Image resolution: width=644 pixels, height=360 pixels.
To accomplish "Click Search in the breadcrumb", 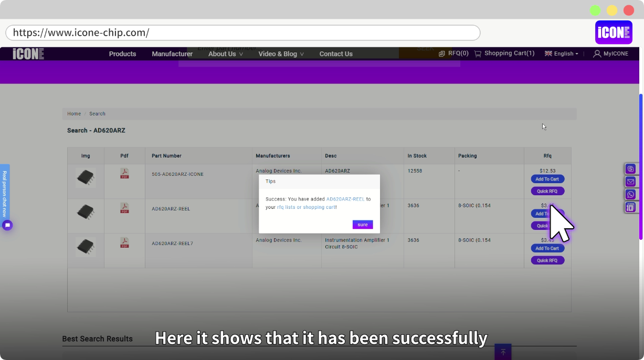I will (x=97, y=114).
